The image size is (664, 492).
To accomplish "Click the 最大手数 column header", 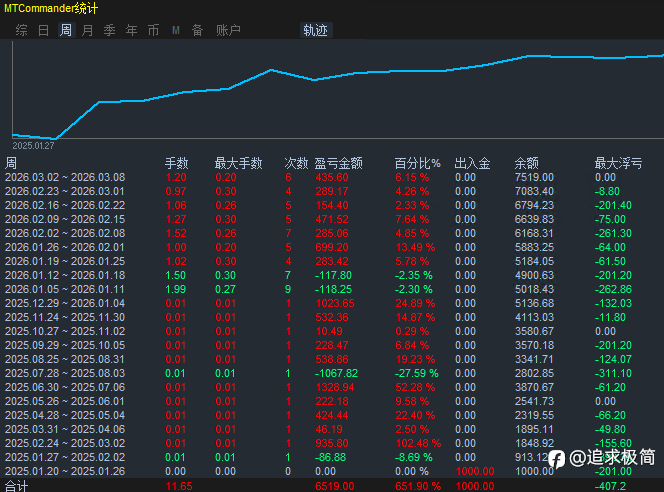I will coord(238,163).
